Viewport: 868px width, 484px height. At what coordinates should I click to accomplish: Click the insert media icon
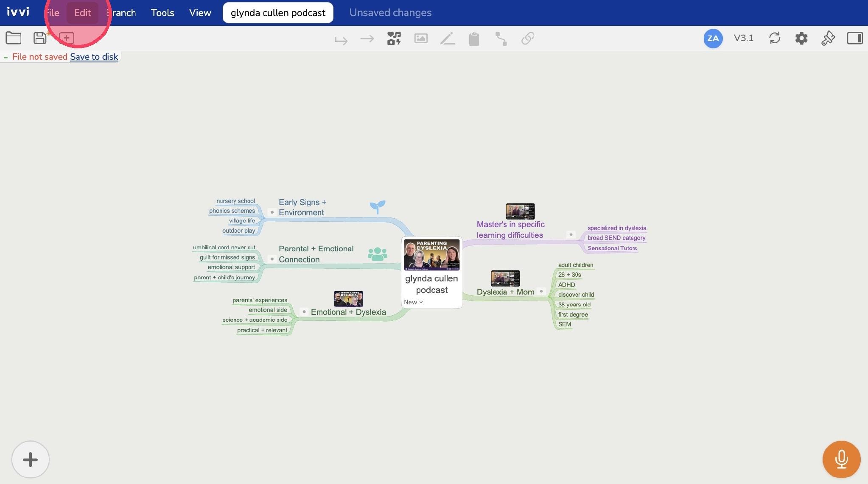click(x=394, y=39)
